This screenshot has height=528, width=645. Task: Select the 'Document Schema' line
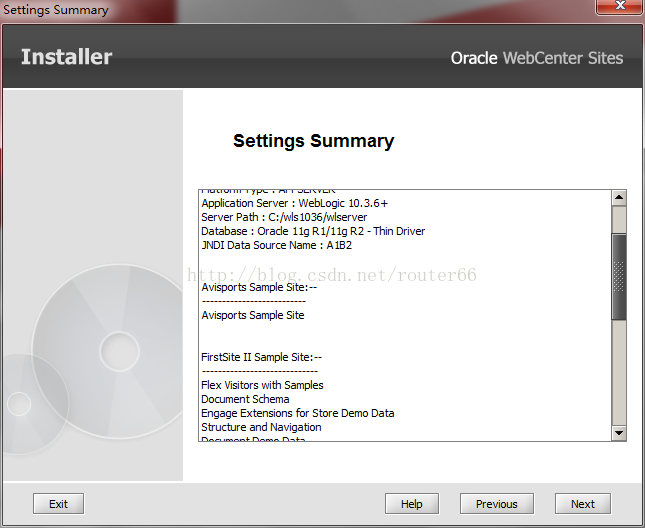tap(245, 399)
